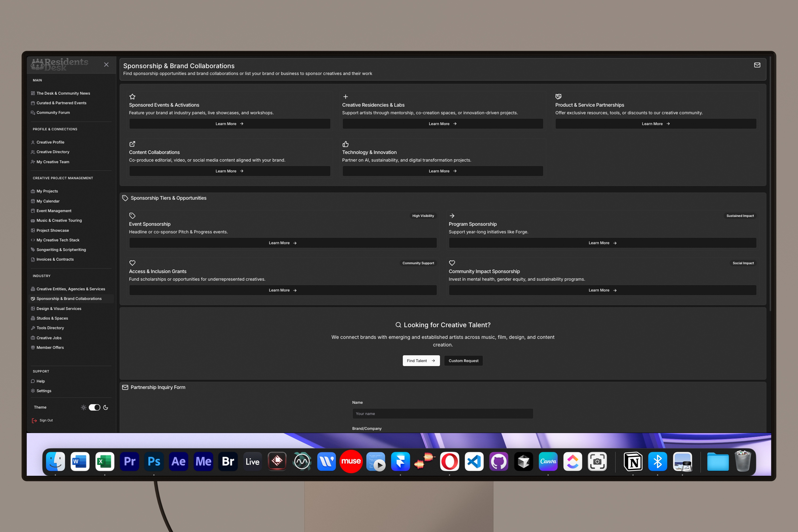Close the sidebar with the X icon
Image resolution: width=798 pixels, height=532 pixels.
106,65
